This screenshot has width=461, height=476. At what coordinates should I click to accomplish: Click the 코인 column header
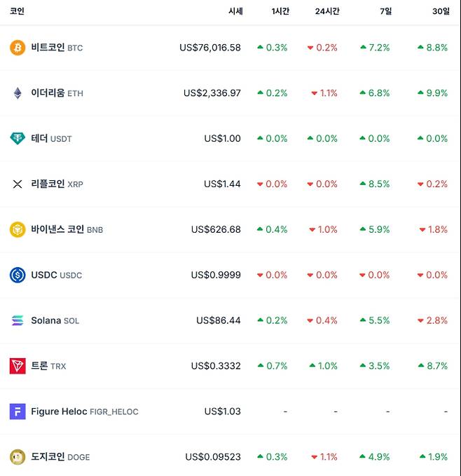pos(17,11)
